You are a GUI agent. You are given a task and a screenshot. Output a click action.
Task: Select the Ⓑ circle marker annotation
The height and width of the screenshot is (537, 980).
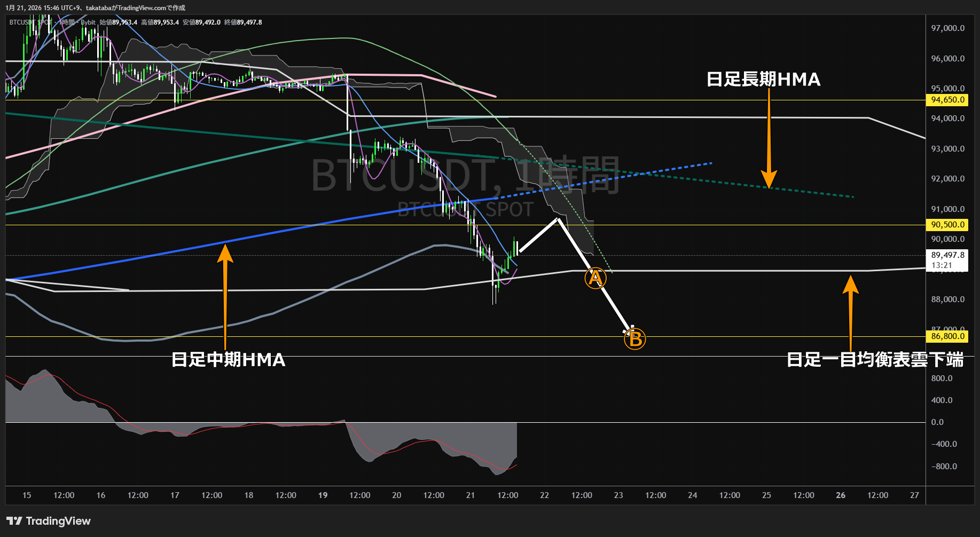(634, 338)
